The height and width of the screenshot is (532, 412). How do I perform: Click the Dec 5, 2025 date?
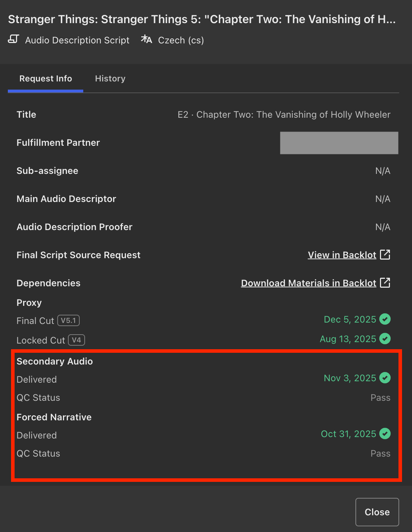click(x=350, y=319)
